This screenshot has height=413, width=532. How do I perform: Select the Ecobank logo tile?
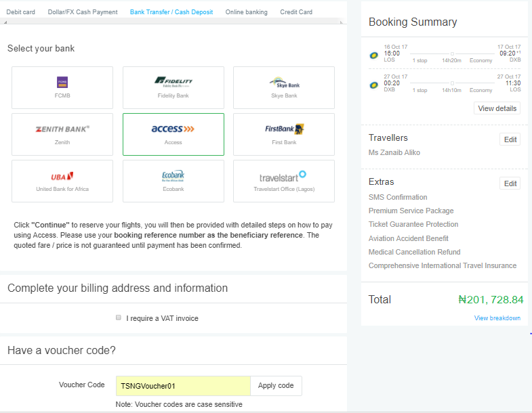[x=173, y=181]
